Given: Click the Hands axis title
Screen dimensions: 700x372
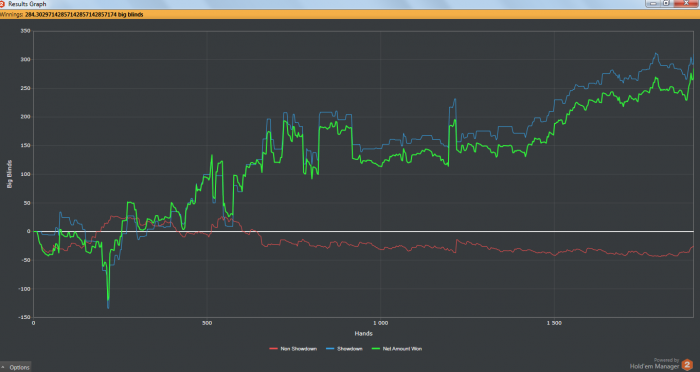Looking at the screenshot, I should pyautogui.click(x=363, y=333).
